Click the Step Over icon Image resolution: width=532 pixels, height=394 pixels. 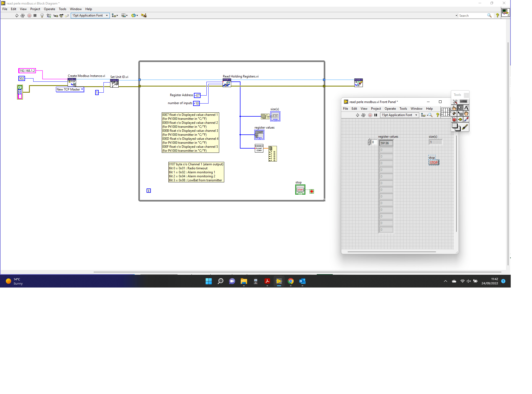[x=61, y=15]
